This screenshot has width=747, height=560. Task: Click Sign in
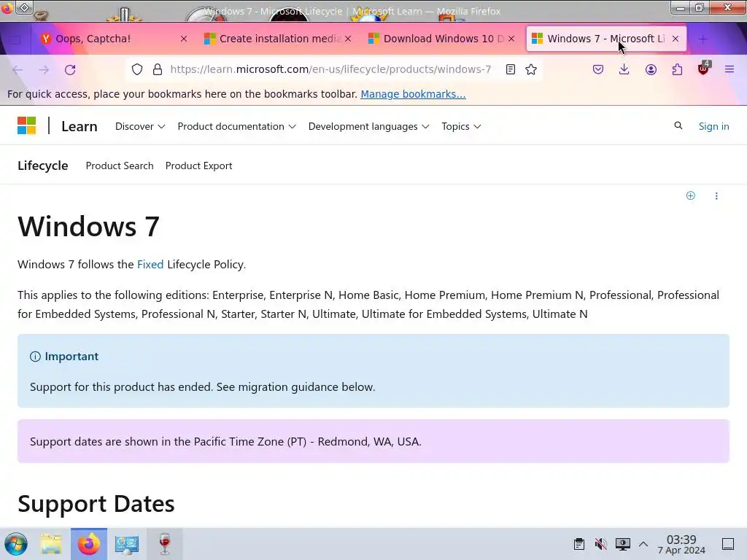pos(713,126)
